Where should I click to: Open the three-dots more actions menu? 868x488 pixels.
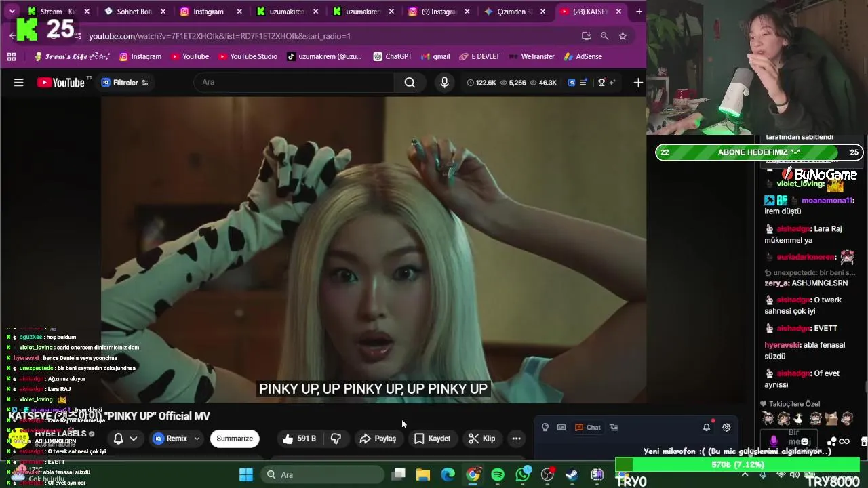516,439
